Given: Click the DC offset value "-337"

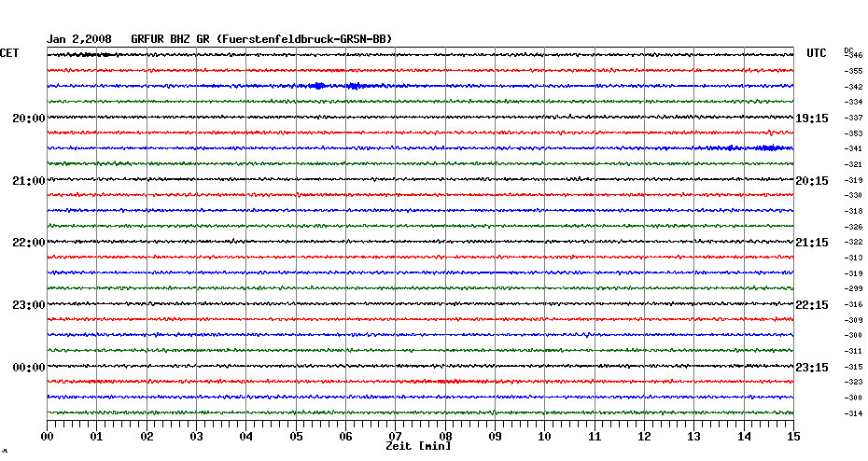Looking at the screenshot, I should (854, 118).
